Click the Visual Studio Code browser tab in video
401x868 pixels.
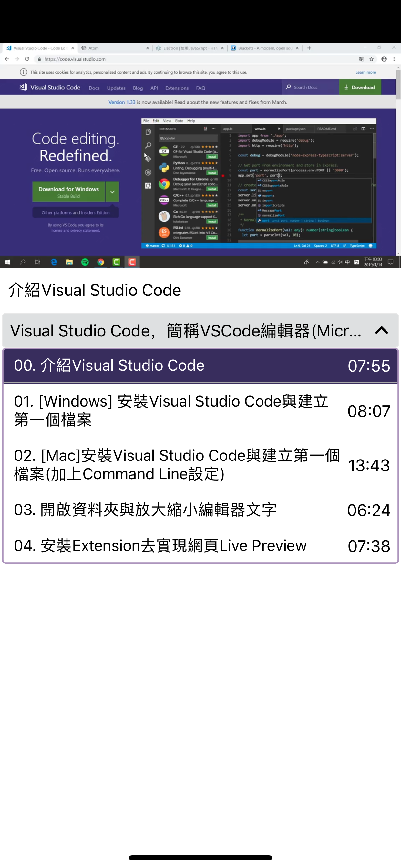click(x=40, y=48)
